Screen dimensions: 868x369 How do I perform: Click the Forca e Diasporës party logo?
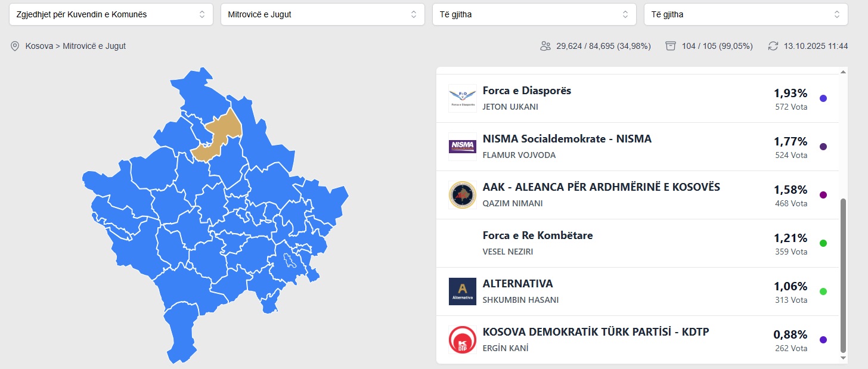tap(463, 98)
